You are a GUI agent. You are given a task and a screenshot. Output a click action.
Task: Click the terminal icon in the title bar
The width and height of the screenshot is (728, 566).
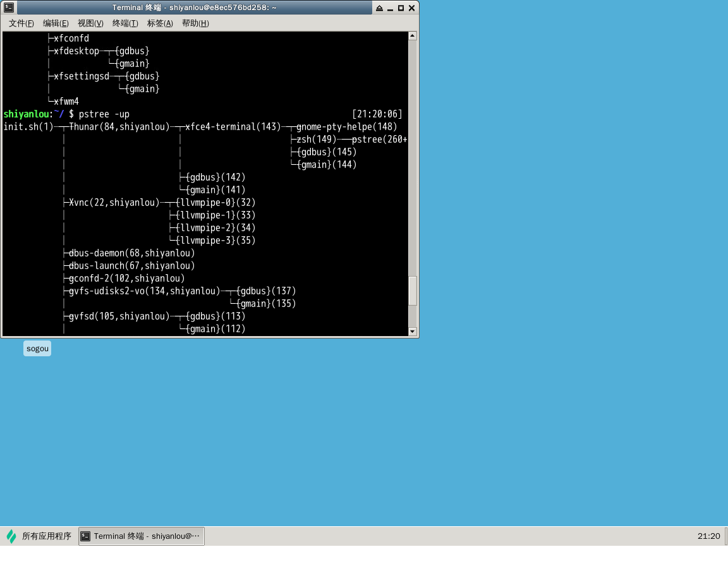click(x=9, y=7)
